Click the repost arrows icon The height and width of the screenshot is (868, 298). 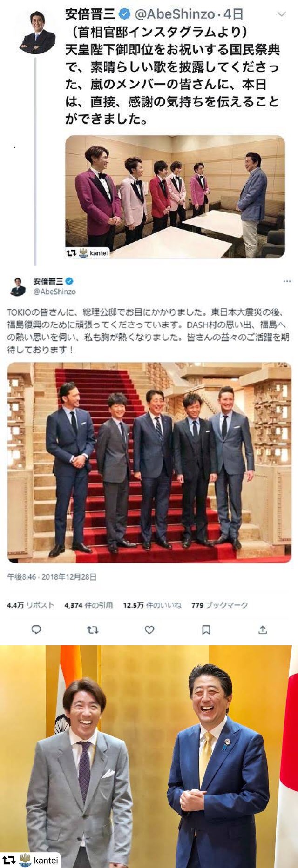93,630
